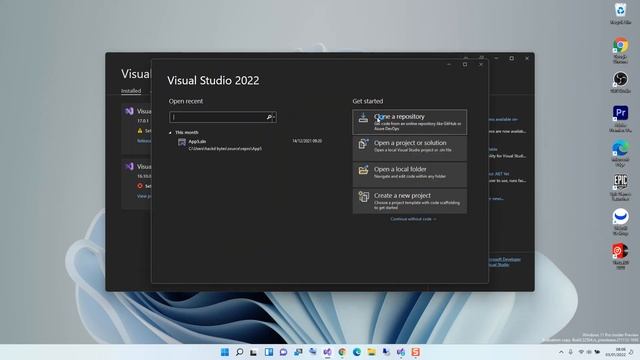Open the Windows Start menu

[x=224, y=352]
